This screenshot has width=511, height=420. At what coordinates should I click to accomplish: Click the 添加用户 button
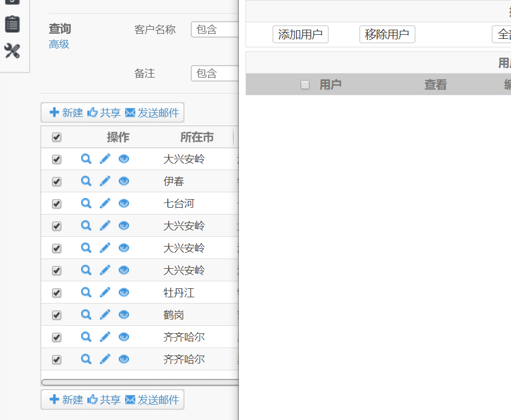[x=300, y=34]
